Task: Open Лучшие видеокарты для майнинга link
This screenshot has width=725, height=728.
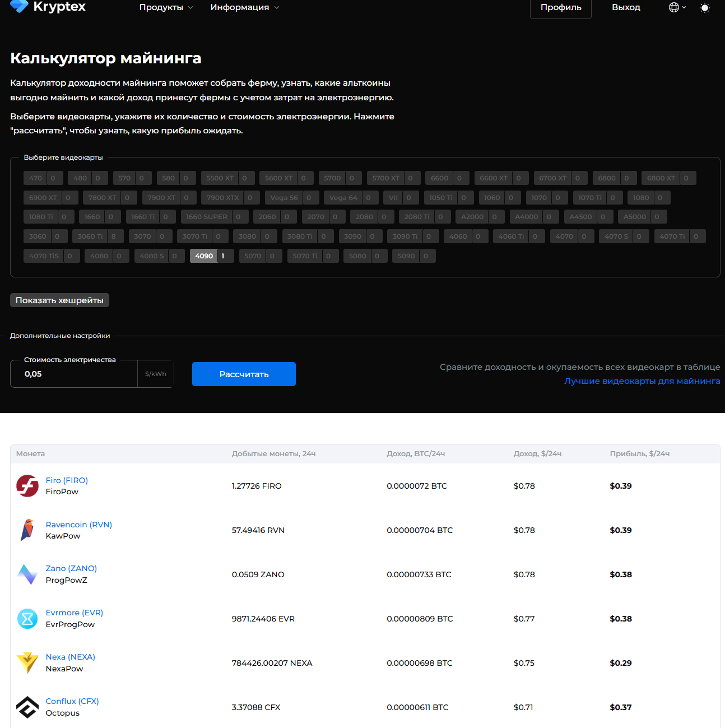Action: pos(642,381)
